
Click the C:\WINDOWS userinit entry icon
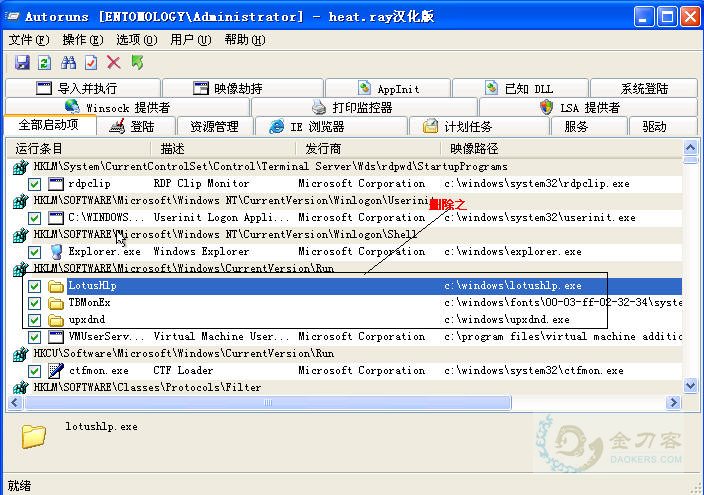click(56, 218)
